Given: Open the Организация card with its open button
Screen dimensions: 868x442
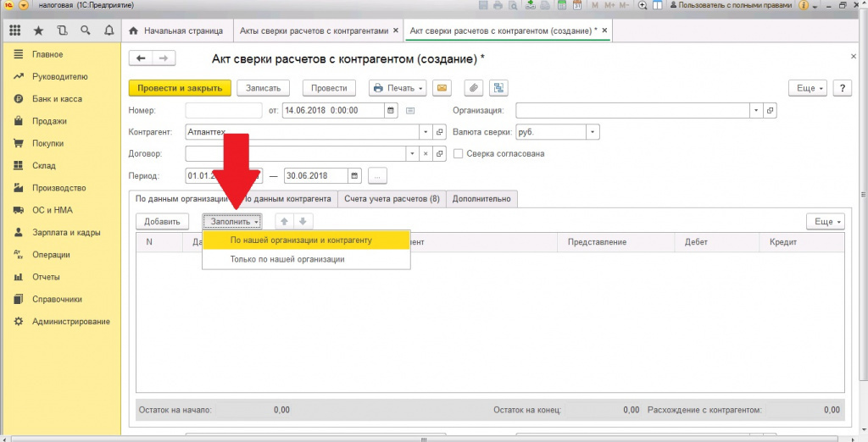Looking at the screenshot, I should click(770, 111).
